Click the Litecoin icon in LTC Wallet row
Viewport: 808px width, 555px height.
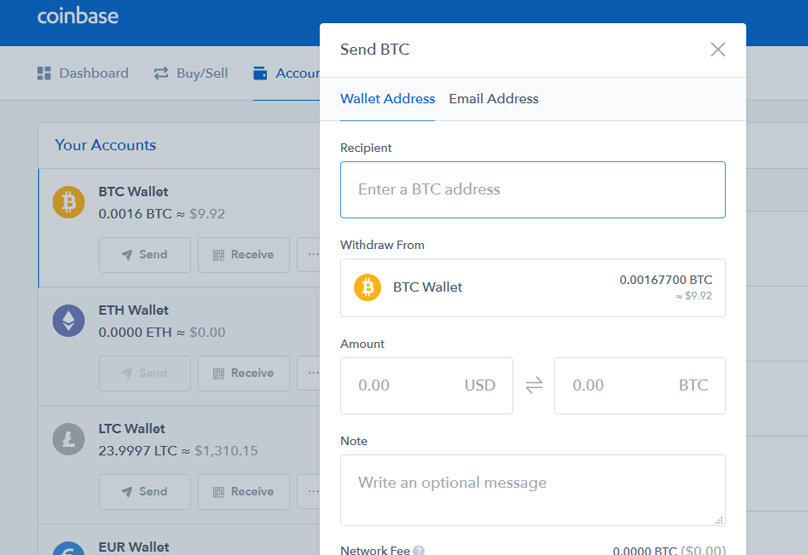69,439
